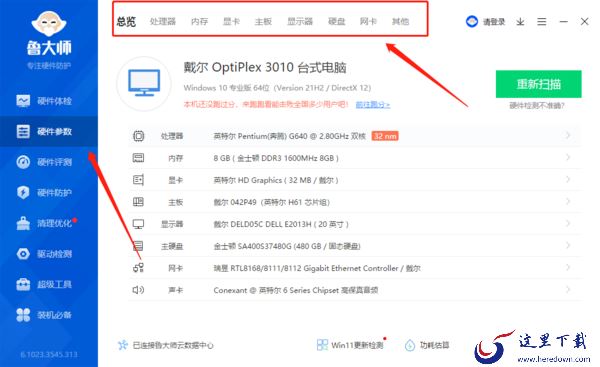This screenshot has height=367, width=600.
Task: Open the hamburger main menu
Action: point(541,22)
